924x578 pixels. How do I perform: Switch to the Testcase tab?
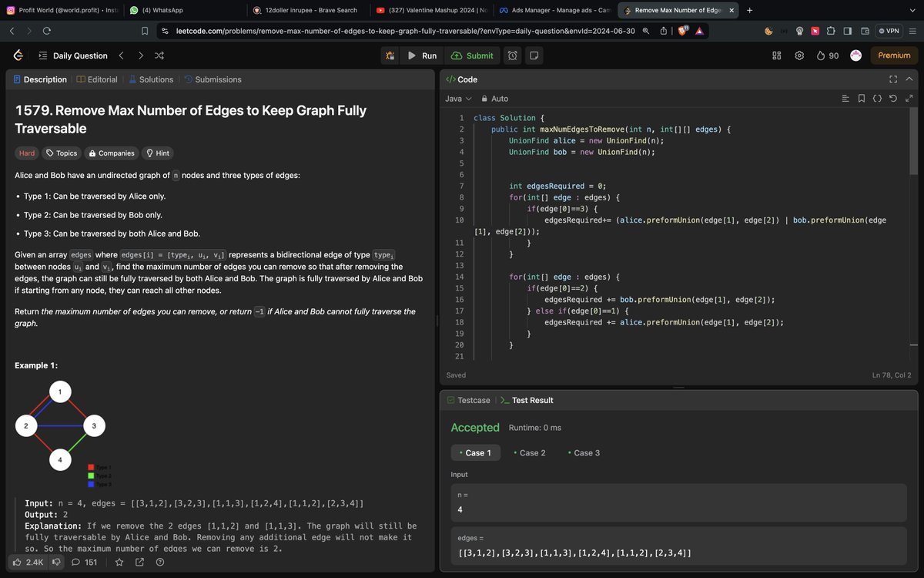468,400
